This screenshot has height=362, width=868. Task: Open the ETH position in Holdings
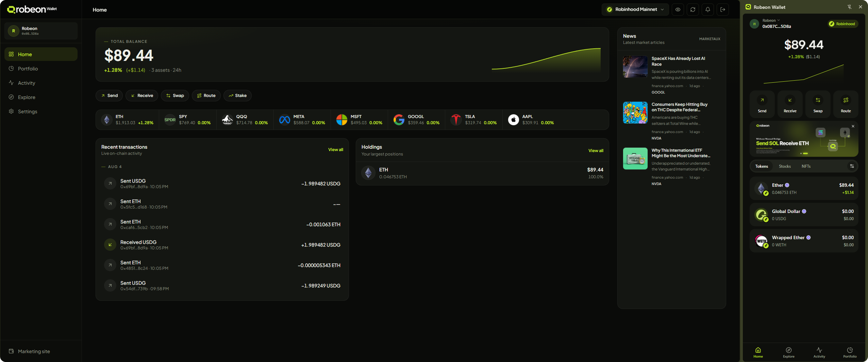482,173
